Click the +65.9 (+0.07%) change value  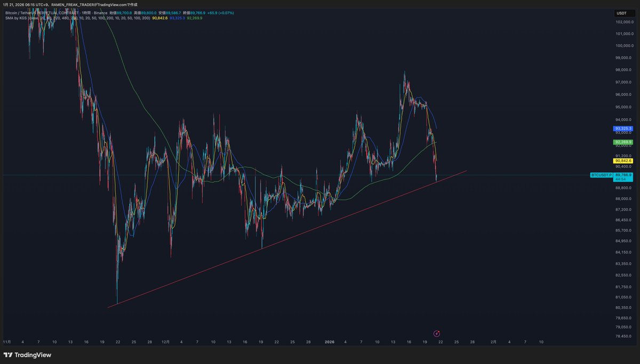[220, 12]
